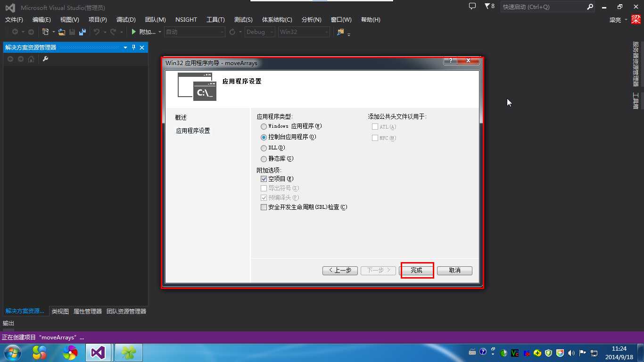Click the New Project toolbar icon

[46, 32]
